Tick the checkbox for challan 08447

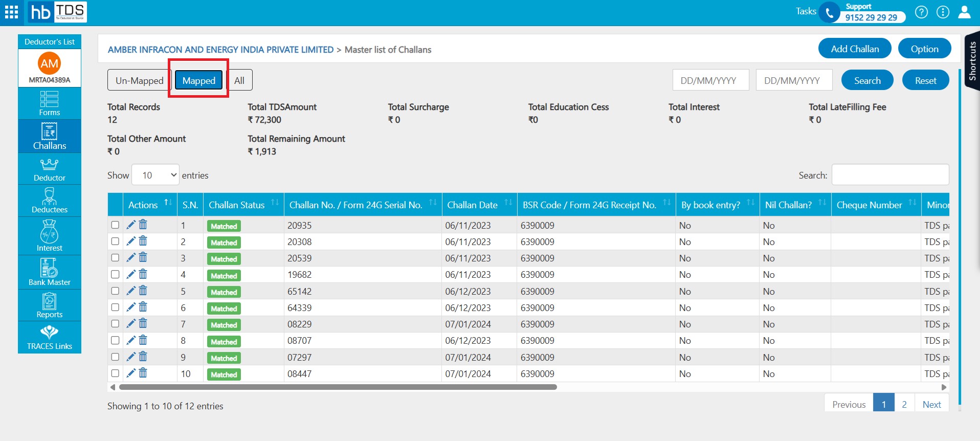(115, 373)
